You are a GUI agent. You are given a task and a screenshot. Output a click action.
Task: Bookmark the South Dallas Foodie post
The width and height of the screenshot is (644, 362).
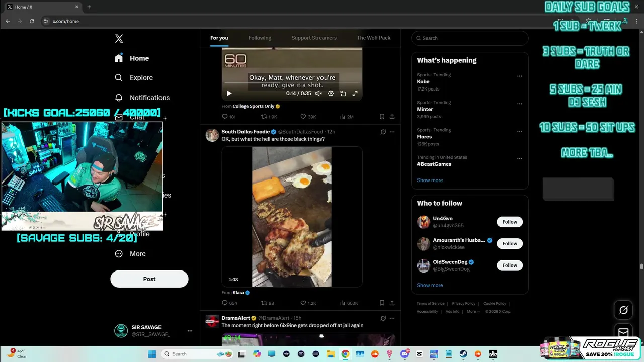point(382,303)
